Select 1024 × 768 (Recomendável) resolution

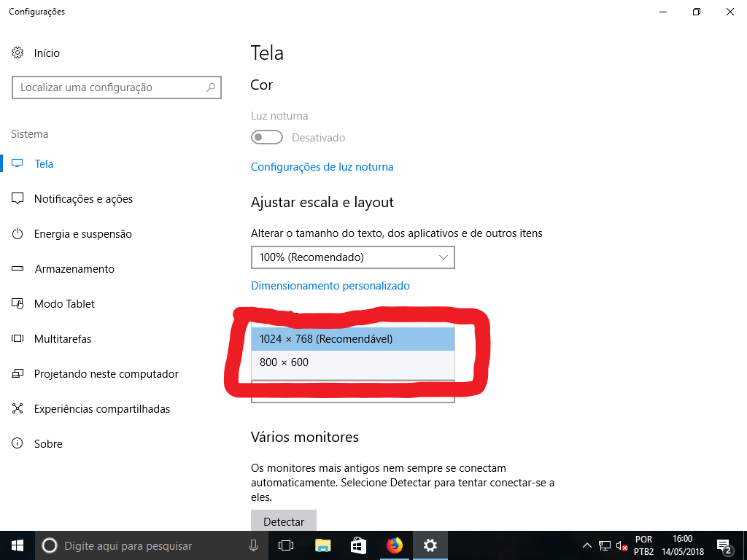(353, 339)
